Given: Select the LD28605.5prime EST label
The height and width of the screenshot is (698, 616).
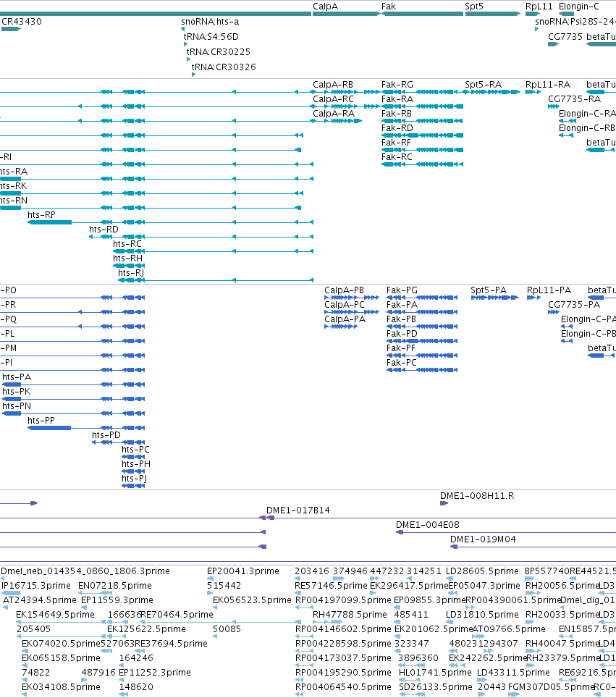Looking at the screenshot, I should coord(483,571).
